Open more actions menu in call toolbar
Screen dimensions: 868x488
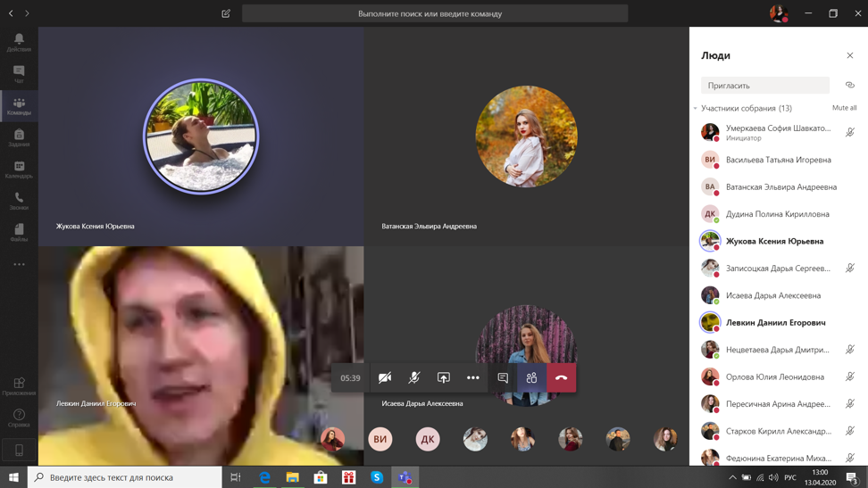point(473,377)
